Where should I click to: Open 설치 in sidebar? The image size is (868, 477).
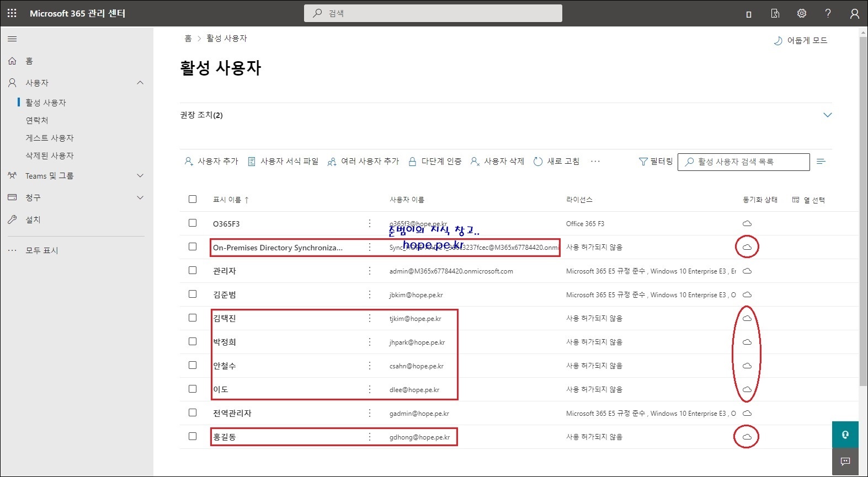click(x=33, y=219)
